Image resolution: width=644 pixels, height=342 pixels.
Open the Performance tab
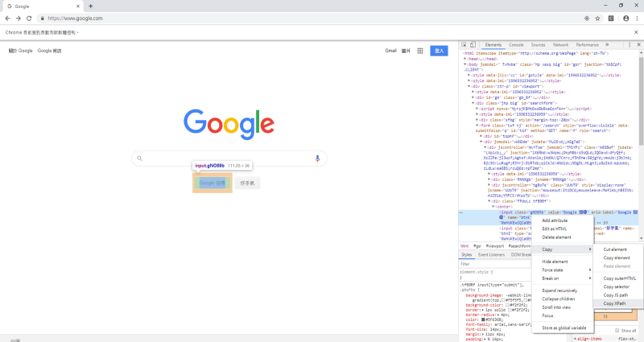tap(588, 45)
